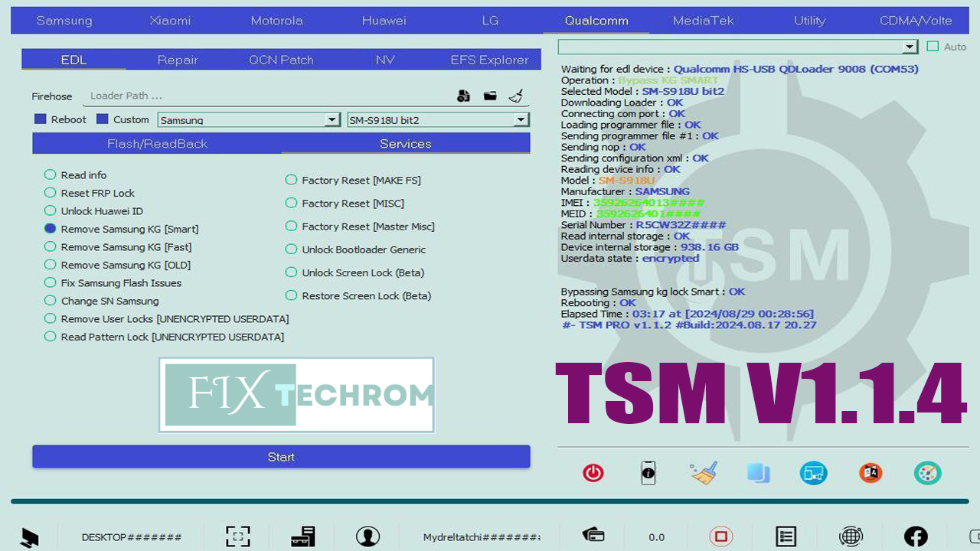Open the CDMA/Volte tab

click(x=916, y=21)
